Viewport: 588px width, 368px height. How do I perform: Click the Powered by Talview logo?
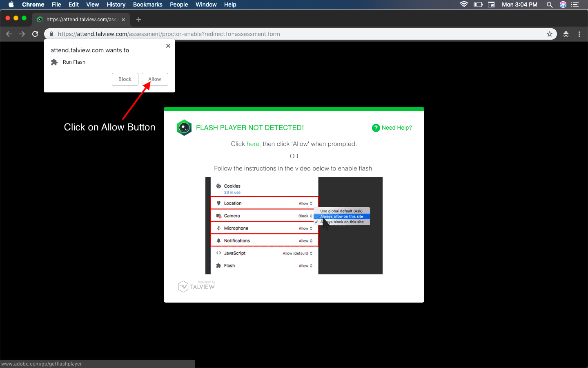point(196,286)
